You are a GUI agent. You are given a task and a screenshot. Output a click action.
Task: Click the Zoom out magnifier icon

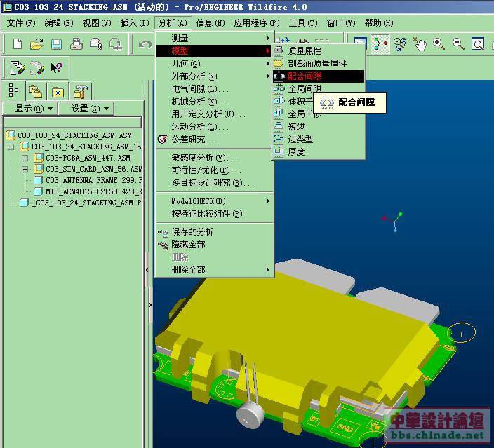(458, 44)
